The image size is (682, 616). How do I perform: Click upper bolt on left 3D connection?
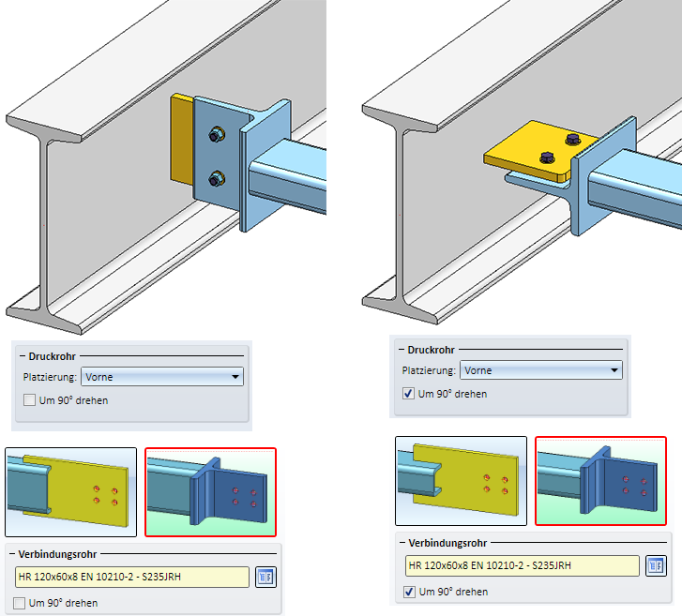tap(216, 135)
